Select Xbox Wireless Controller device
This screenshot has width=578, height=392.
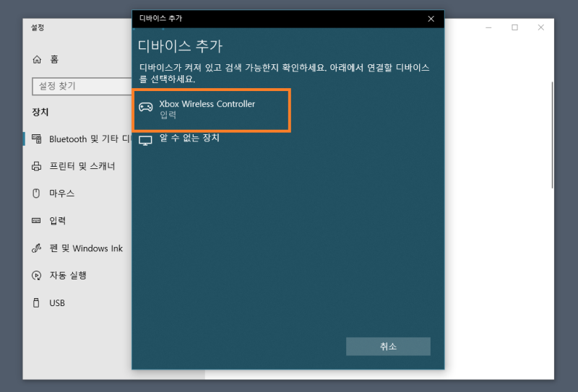click(212, 110)
